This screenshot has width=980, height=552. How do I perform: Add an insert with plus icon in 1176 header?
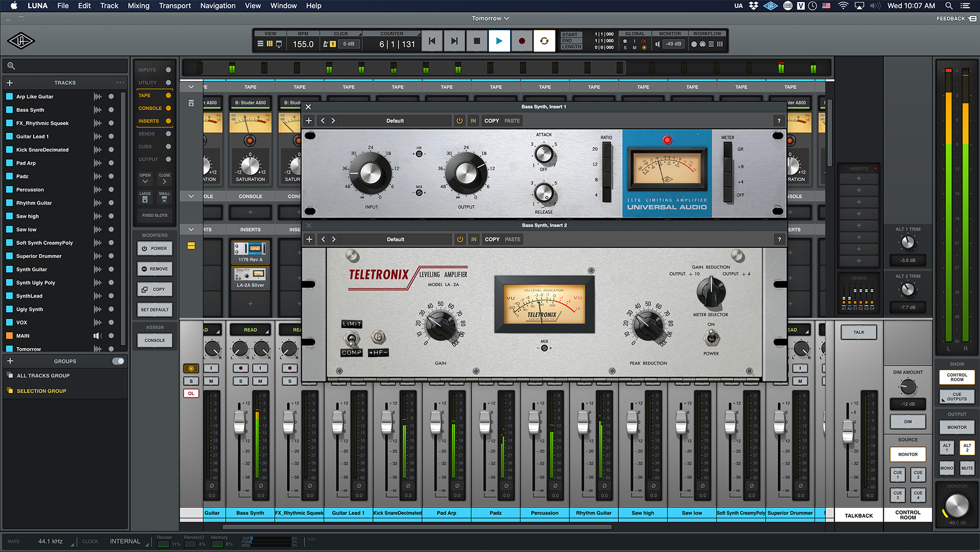[x=309, y=120]
